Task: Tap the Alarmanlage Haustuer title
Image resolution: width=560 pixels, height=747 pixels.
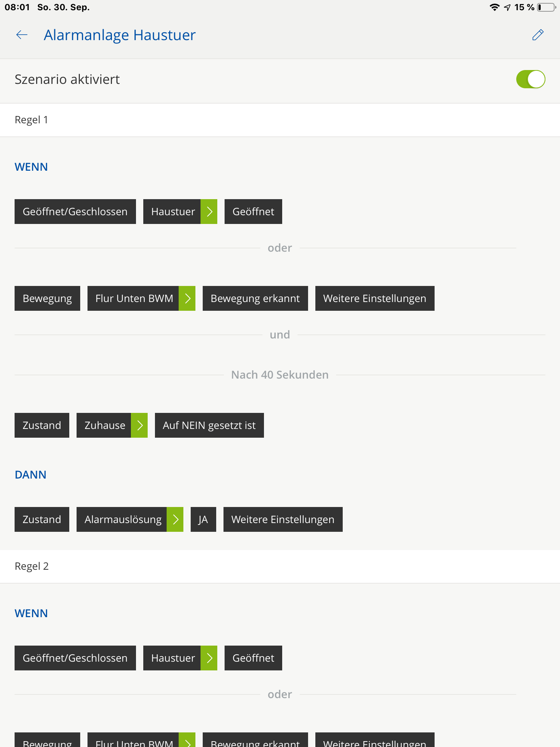Action: [120, 35]
